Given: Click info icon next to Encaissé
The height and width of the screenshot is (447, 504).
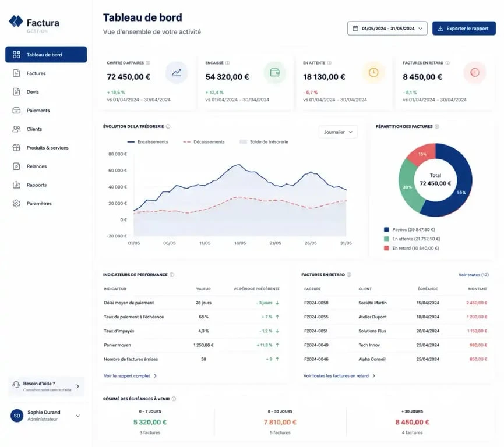Looking at the screenshot, I should point(227,63).
